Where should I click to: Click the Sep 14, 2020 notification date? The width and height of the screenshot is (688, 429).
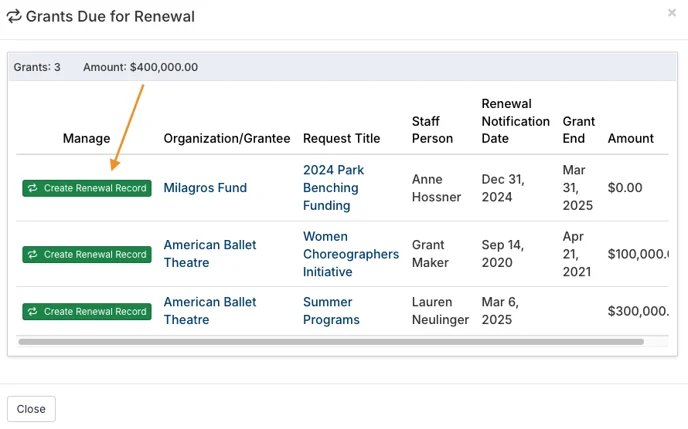pos(502,254)
